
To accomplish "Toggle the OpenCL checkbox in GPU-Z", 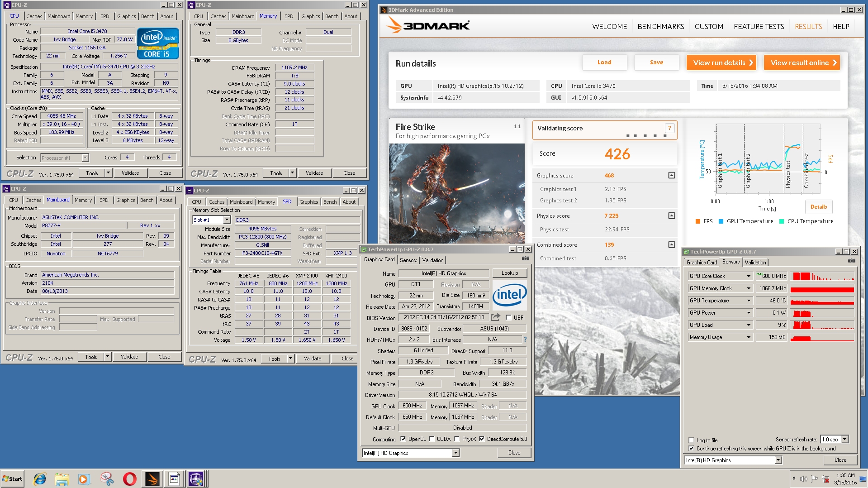I will pyautogui.click(x=403, y=439).
